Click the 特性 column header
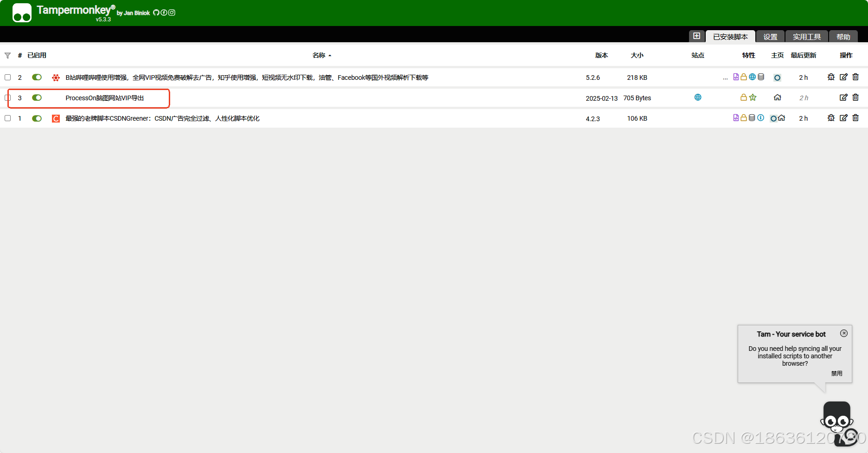Image resolution: width=868 pixels, height=453 pixels. tap(749, 55)
